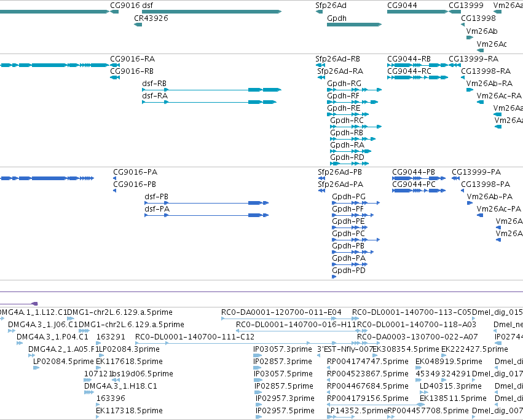Image resolution: width=523 pixels, height=420 pixels.
Task: Click the RP004174747.5prime EST label
Action: pyautogui.click(x=368, y=362)
